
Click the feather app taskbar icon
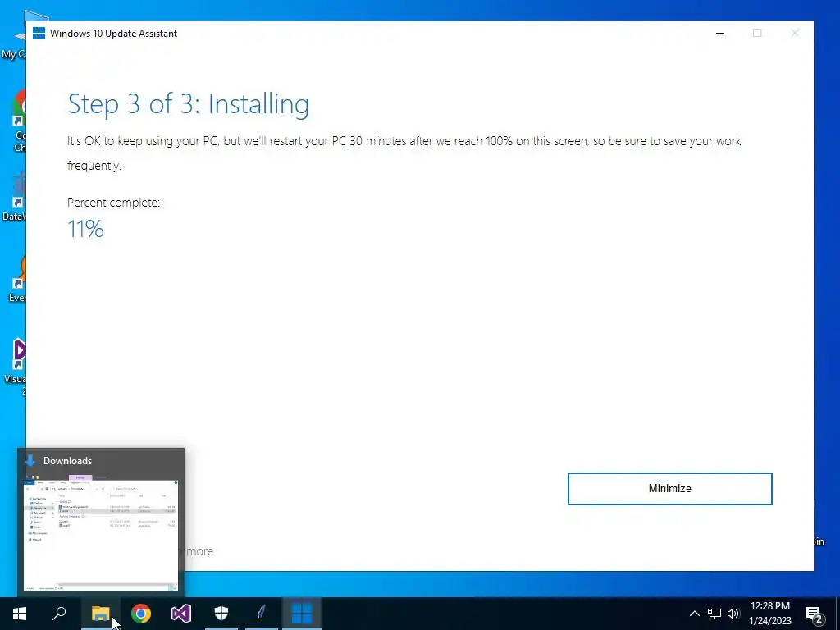click(x=262, y=614)
